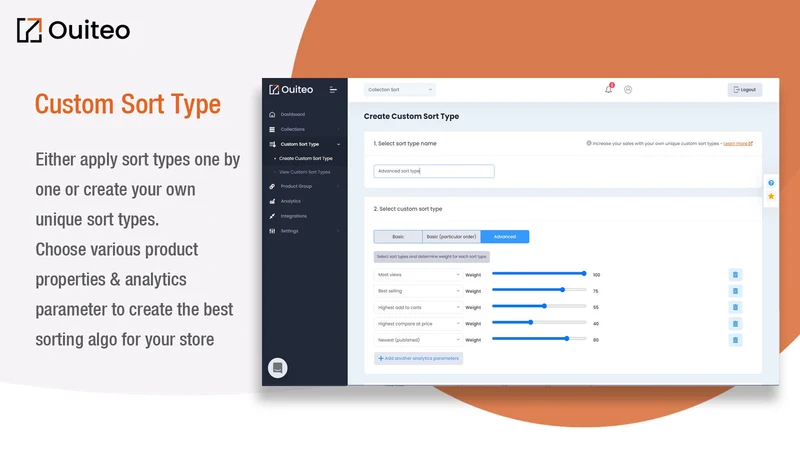
Task: Click Add another analytics parameters button
Action: [x=418, y=358]
